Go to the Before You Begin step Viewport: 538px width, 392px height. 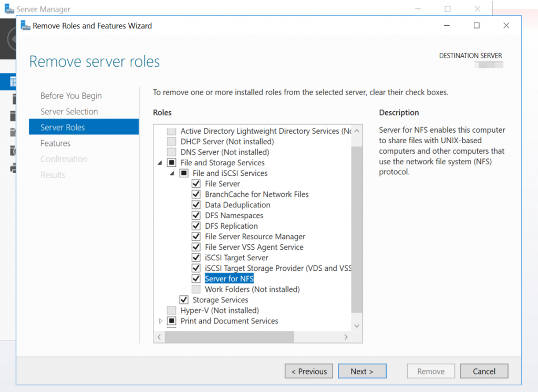pyautogui.click(x=71, y=96)
